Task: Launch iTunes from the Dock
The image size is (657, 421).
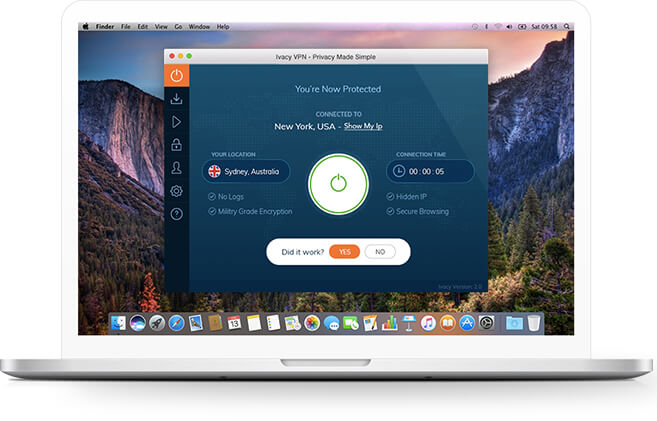Action: click(x=428, y=323)
